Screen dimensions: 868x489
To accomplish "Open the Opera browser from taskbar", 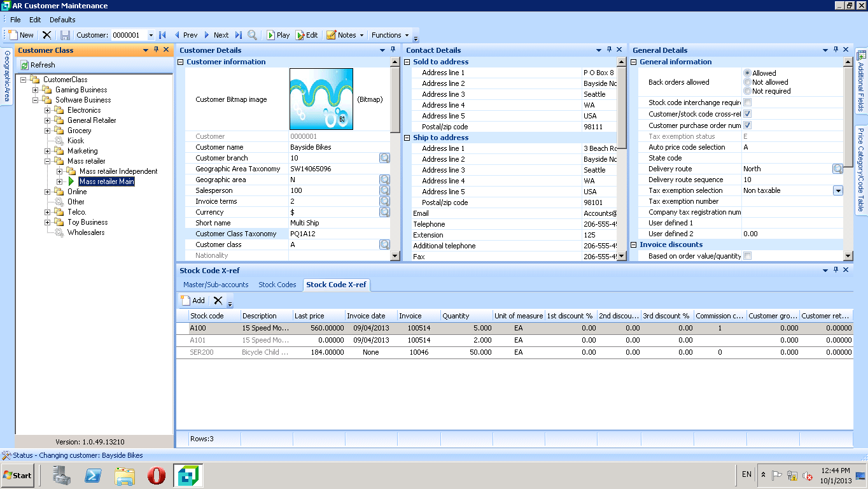I will tap(157, 475).
